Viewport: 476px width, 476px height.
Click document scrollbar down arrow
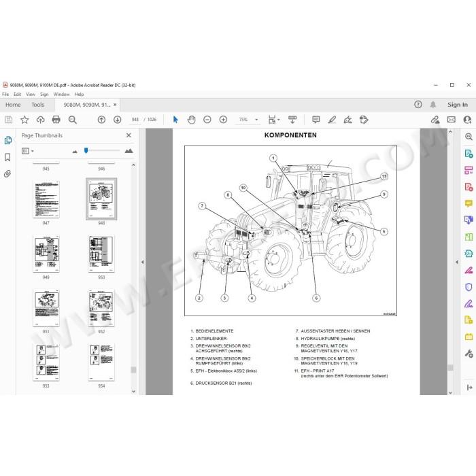pos(450,392)
